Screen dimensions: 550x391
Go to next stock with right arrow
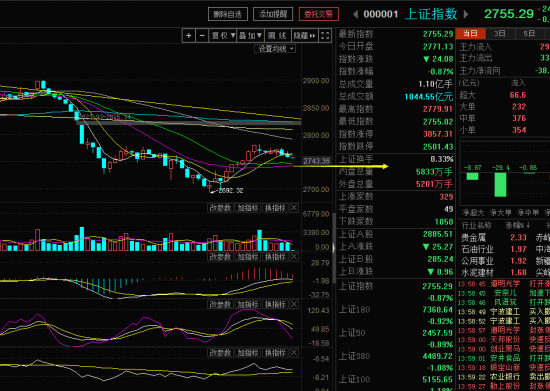click(466, 14)
